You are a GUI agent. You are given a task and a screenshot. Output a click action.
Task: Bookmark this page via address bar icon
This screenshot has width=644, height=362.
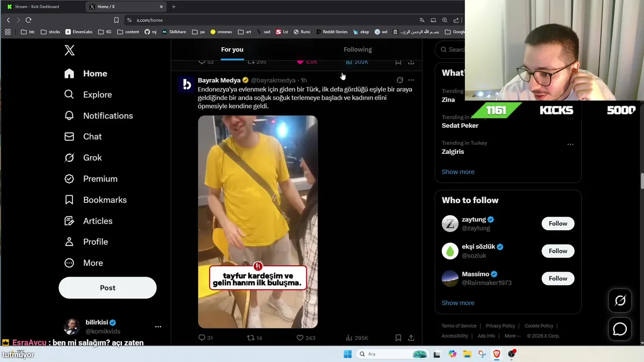pos(116,20)
